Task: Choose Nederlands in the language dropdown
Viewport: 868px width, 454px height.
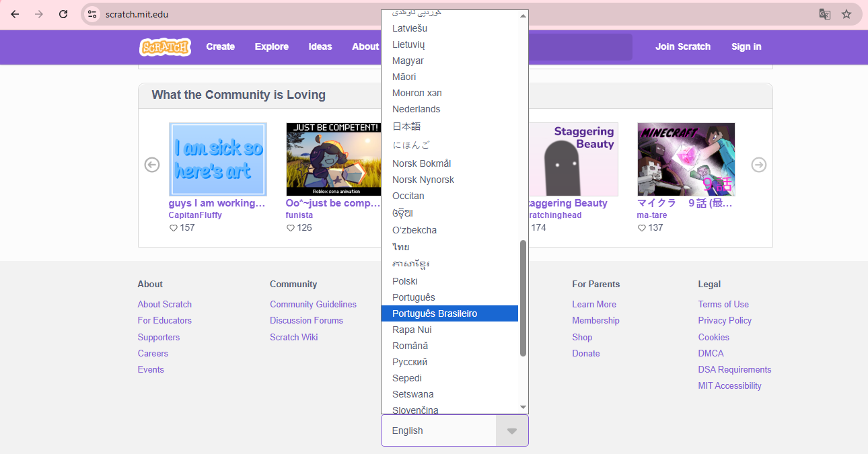Action: 416,109
